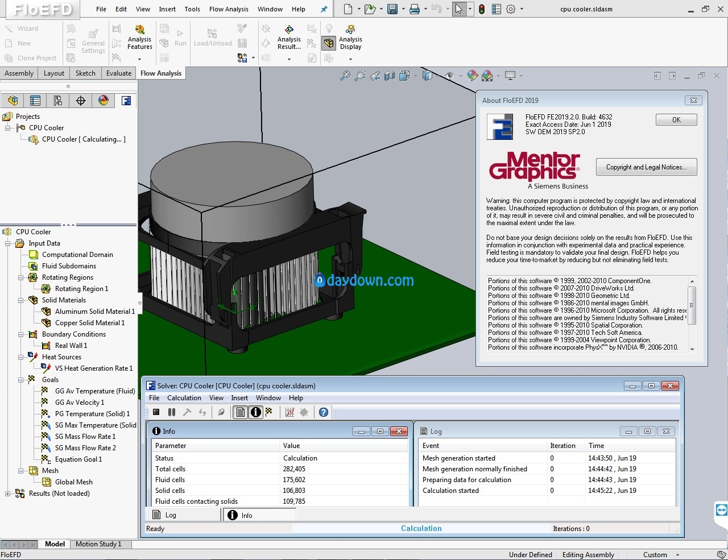
Task: Click the New document icon in top toolbar
Action: [348, 9]
